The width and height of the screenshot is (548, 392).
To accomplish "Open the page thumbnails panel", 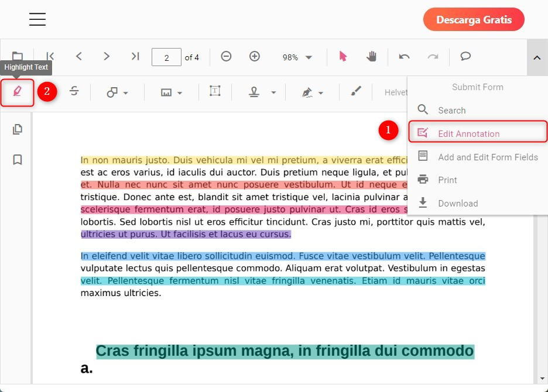I will click(x=17, y=129).
